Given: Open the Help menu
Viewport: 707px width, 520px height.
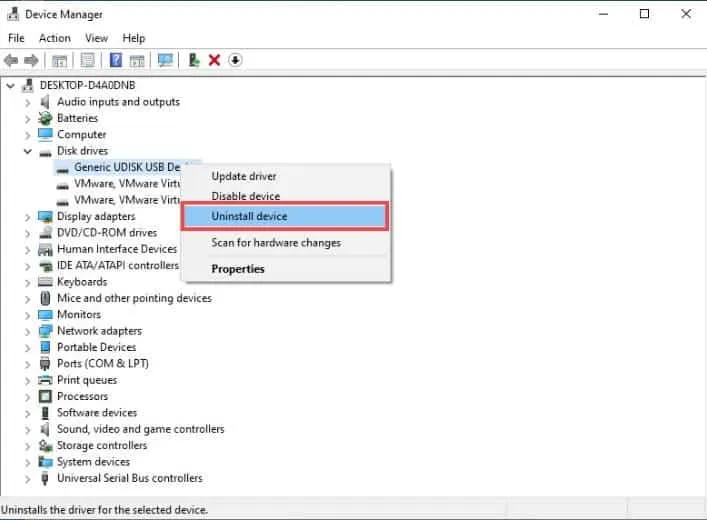Looking at the screenshot, I should pos(133,38).
